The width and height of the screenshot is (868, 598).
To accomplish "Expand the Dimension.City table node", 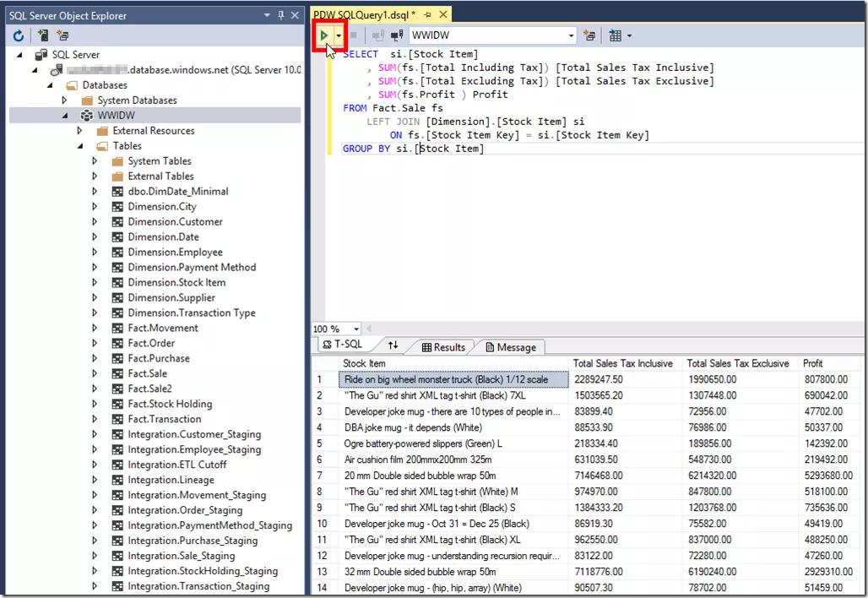I will pos(95,207).
